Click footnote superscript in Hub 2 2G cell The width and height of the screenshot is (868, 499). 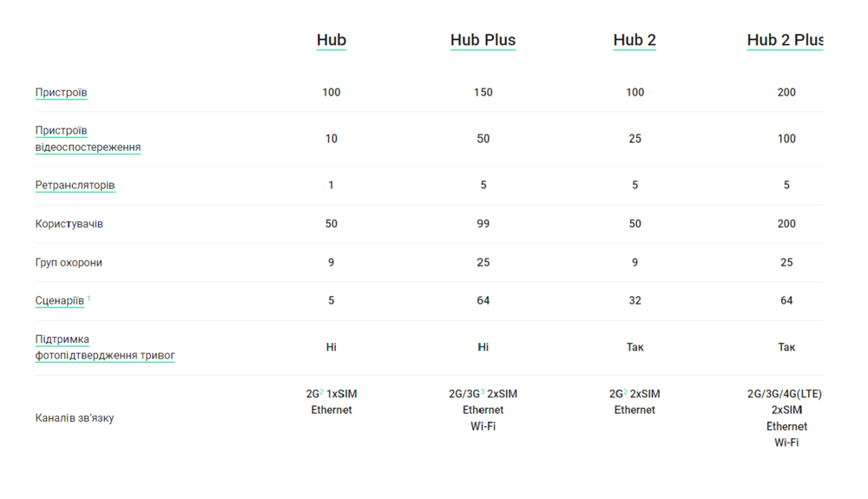pyautogui.click(x=625, y=391)
